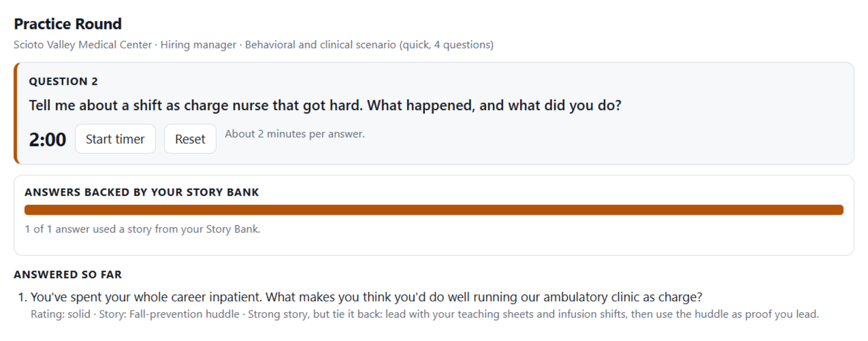Click the Answers Backed By Your Story Bank heading
The width and height of the screenshot is (868, 341).
pos(142,192)
